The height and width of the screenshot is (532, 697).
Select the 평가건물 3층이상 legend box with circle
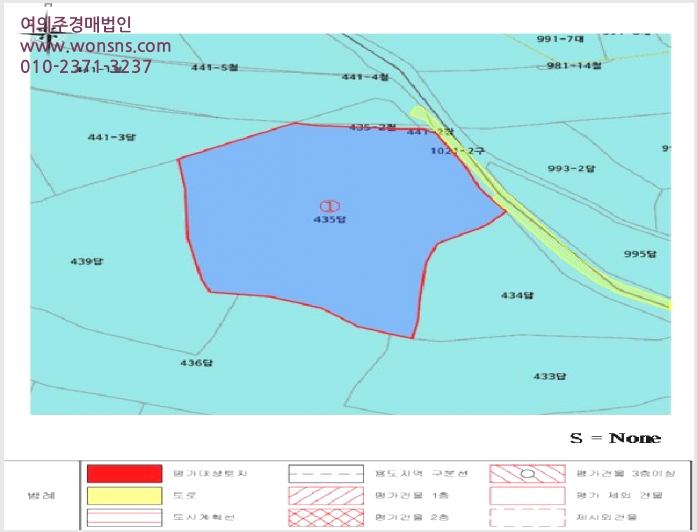pos(527,474)
